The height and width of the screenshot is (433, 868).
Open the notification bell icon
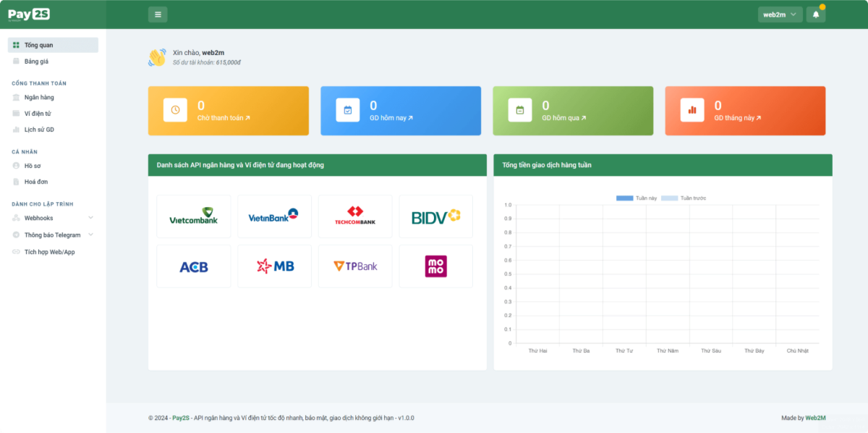(815, 14)
